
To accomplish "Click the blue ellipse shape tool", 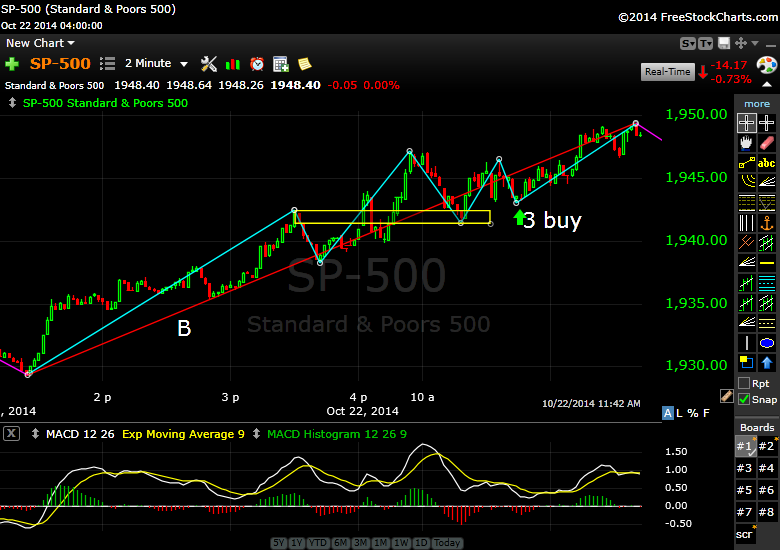I will pyautogui.click(x=767, y=343).
